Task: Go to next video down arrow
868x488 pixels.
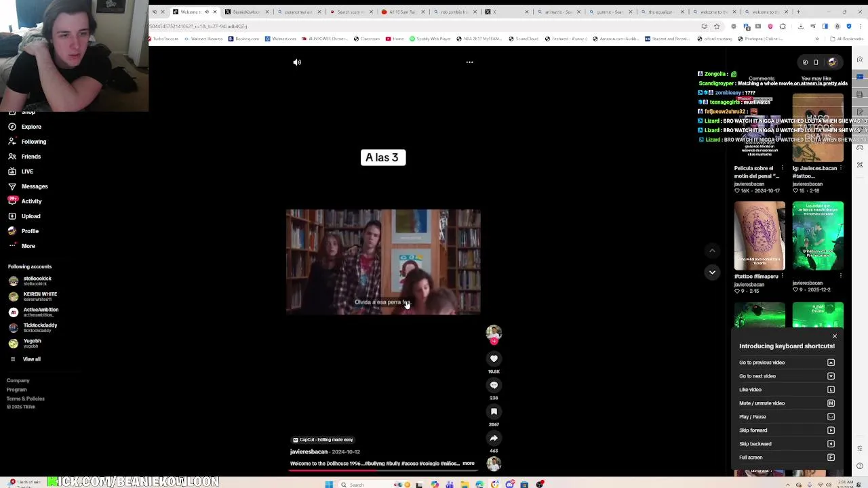Action: (712, 272)
